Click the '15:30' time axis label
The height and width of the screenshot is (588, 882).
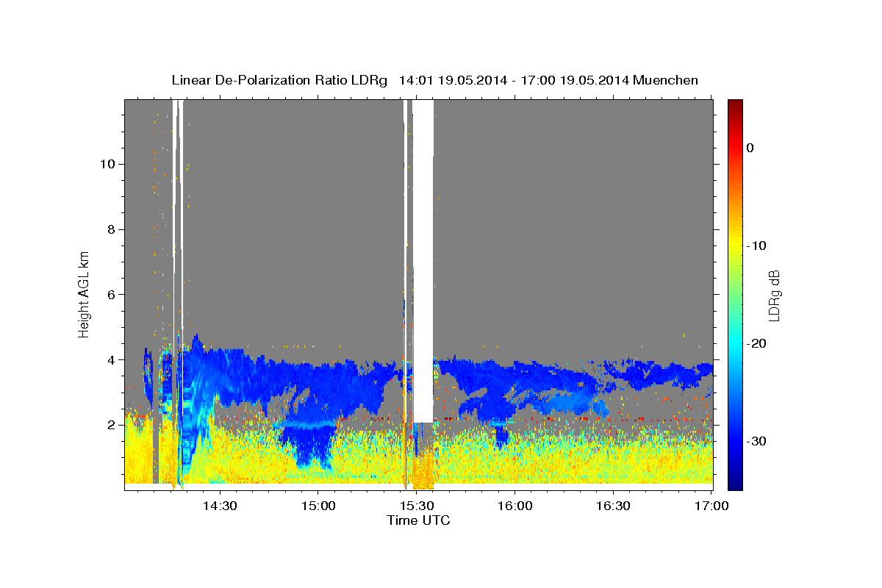[417, 506]
